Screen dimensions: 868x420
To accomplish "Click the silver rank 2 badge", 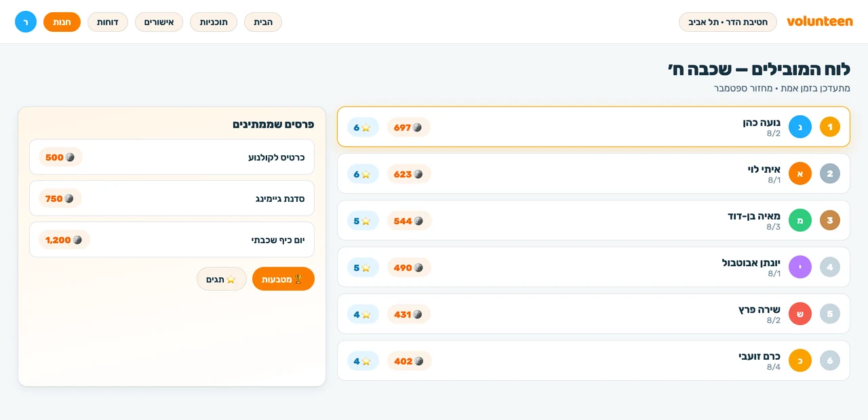I will [x=830, y=173].
